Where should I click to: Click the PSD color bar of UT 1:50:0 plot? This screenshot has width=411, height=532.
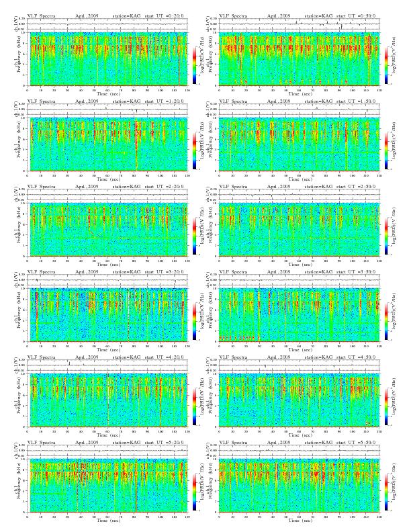coord(387,150)
